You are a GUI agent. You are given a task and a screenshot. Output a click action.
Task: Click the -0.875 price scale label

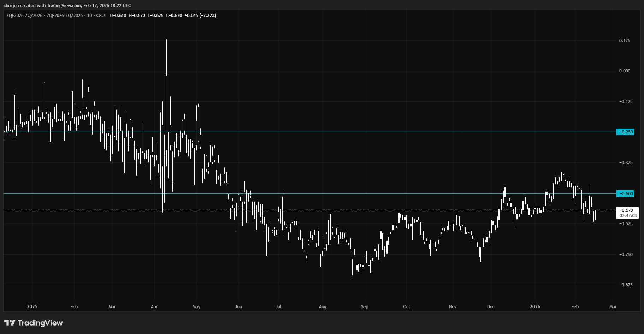tap(625, 285)
